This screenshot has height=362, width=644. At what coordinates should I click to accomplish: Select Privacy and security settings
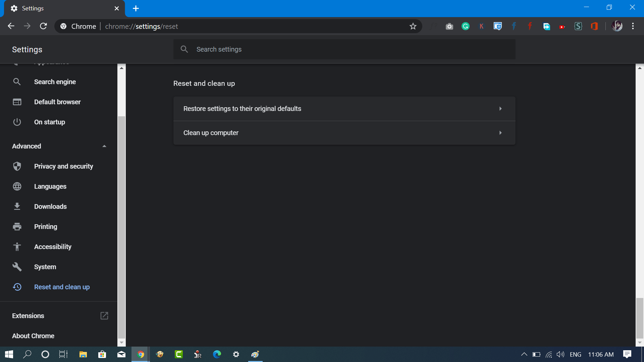(x=63, y=166)
